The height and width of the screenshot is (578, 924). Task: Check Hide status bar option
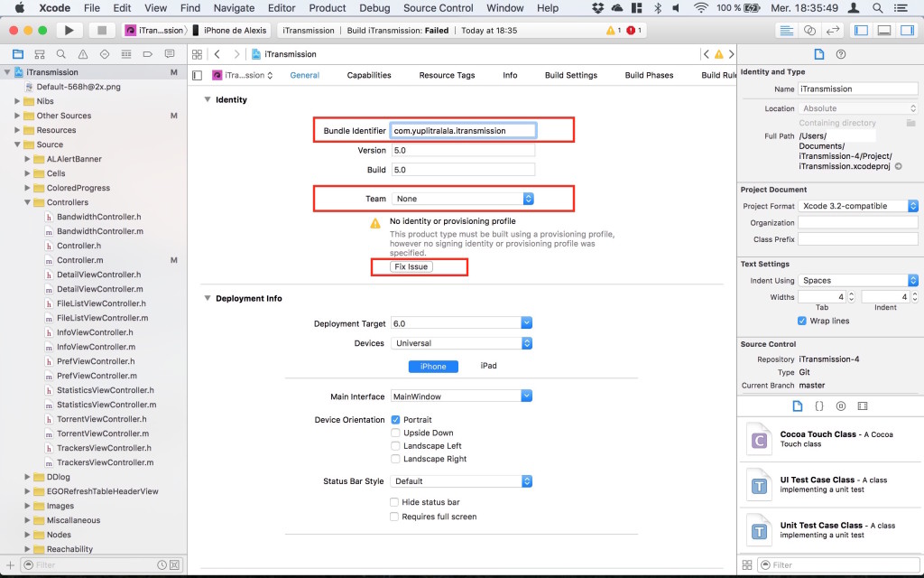click(394, 502)
